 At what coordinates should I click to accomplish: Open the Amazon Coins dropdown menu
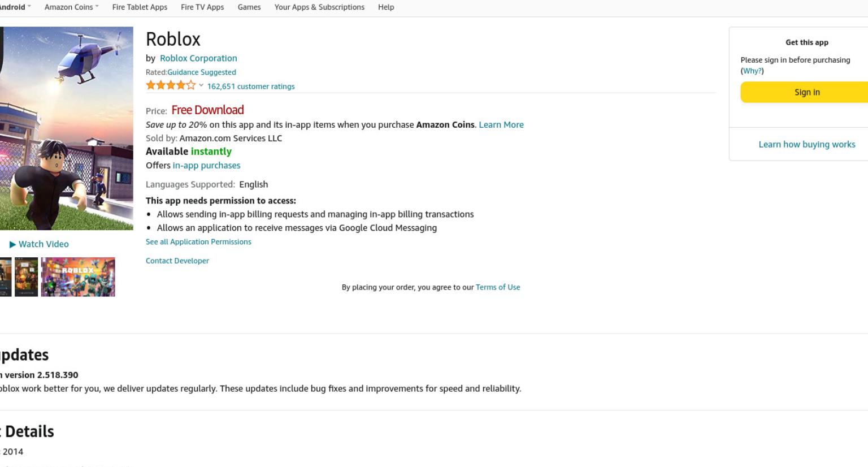pyautogui.click(x=71, y=7)
